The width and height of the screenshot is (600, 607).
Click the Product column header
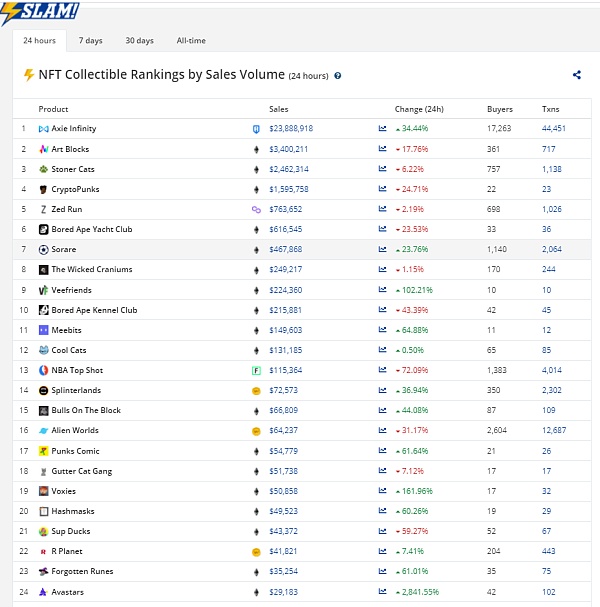point(53,109)
